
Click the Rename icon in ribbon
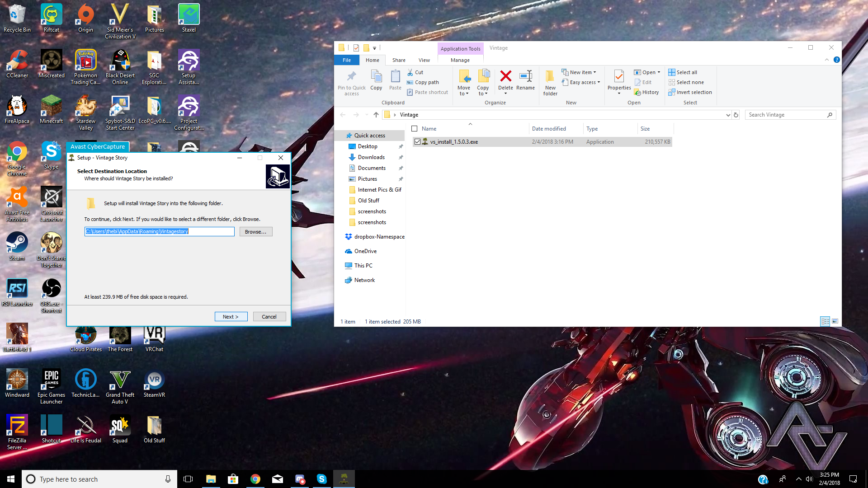525,77
